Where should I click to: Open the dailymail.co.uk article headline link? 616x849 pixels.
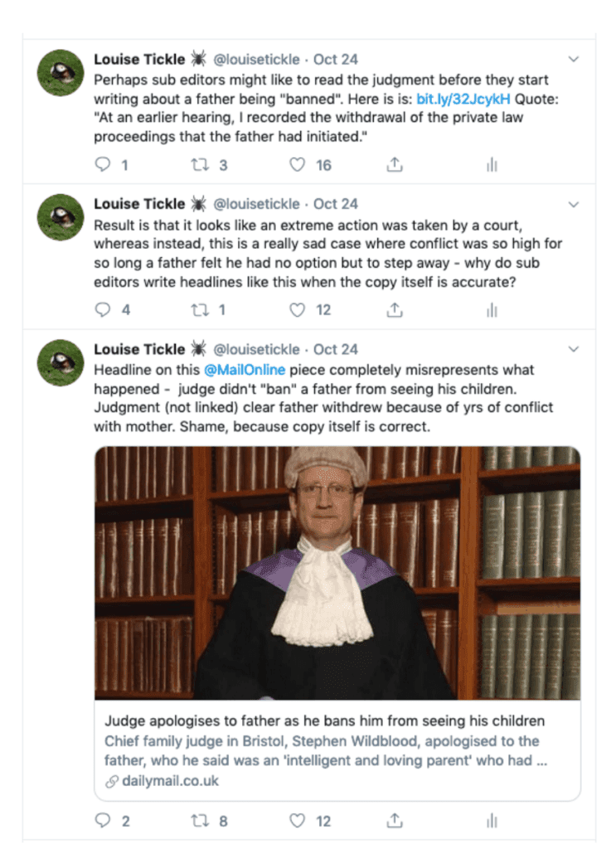point(325,721)
